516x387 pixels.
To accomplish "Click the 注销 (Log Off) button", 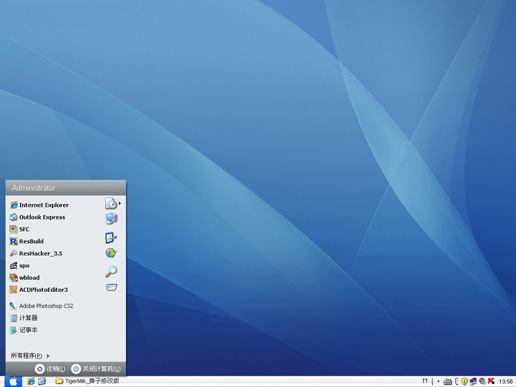I will (50, 369).
